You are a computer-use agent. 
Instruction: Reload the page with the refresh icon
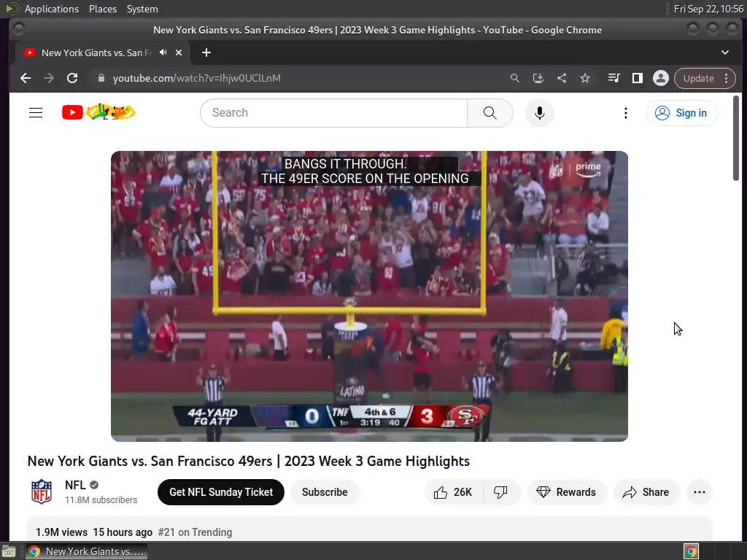pyautogui.click(x=72, y=78)
